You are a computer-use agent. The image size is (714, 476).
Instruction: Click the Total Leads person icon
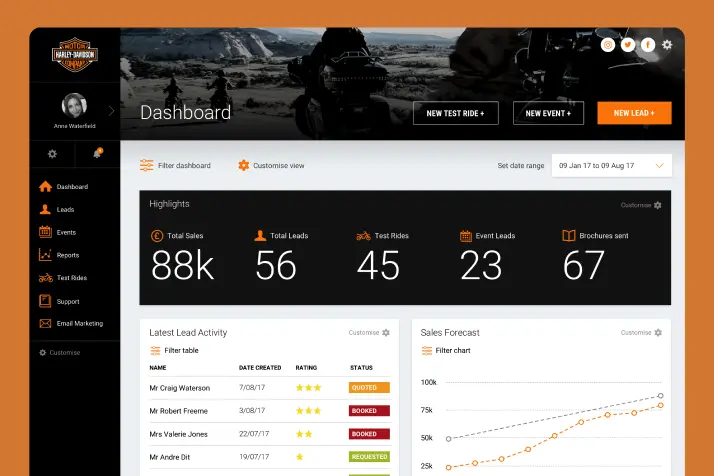(x=260, y=235)
